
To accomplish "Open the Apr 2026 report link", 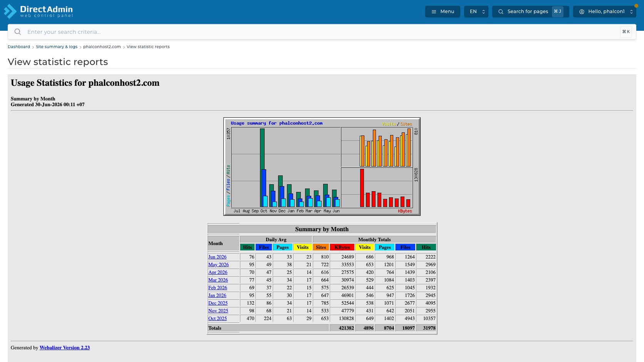I will tap(218, 272).
